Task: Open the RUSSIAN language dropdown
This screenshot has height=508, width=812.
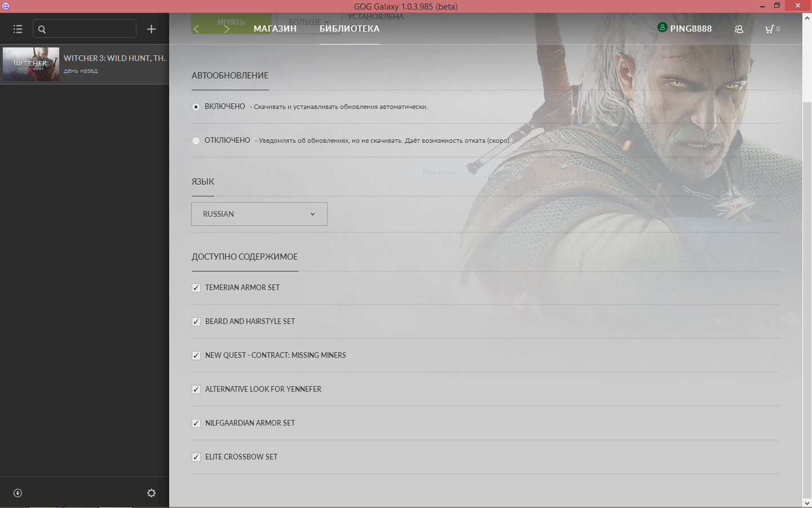Action: pyautogui.click(x=259, y=214)
